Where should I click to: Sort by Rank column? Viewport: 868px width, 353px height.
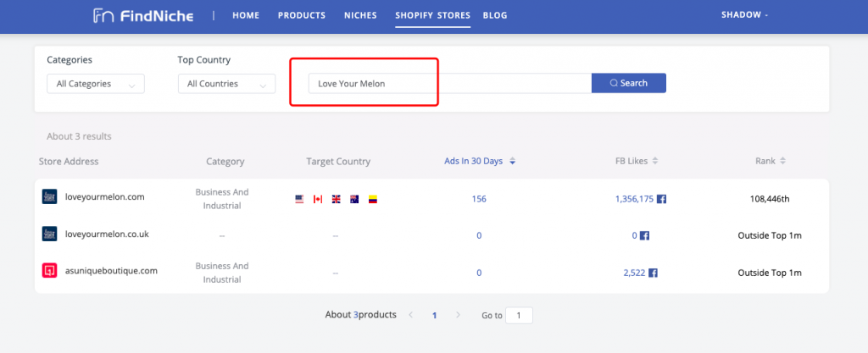coord(771,162)
